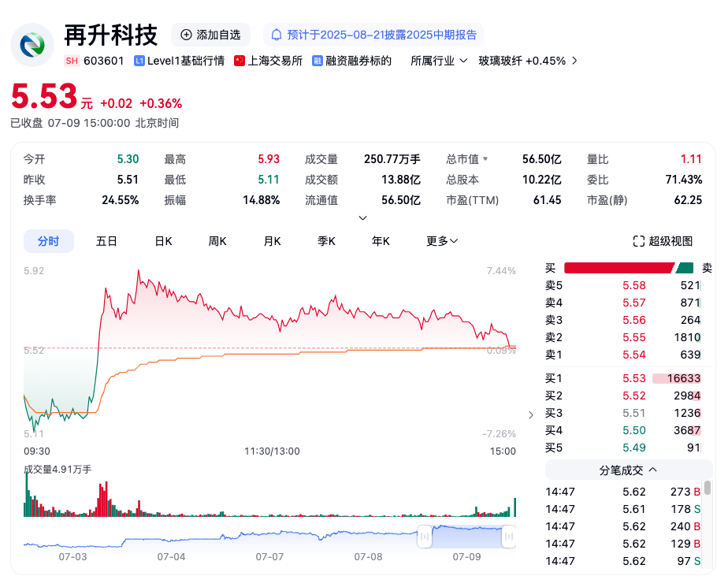Open the 所属行业 dropdown
Screen dimensions: 728x587
[x=439, y=61]
